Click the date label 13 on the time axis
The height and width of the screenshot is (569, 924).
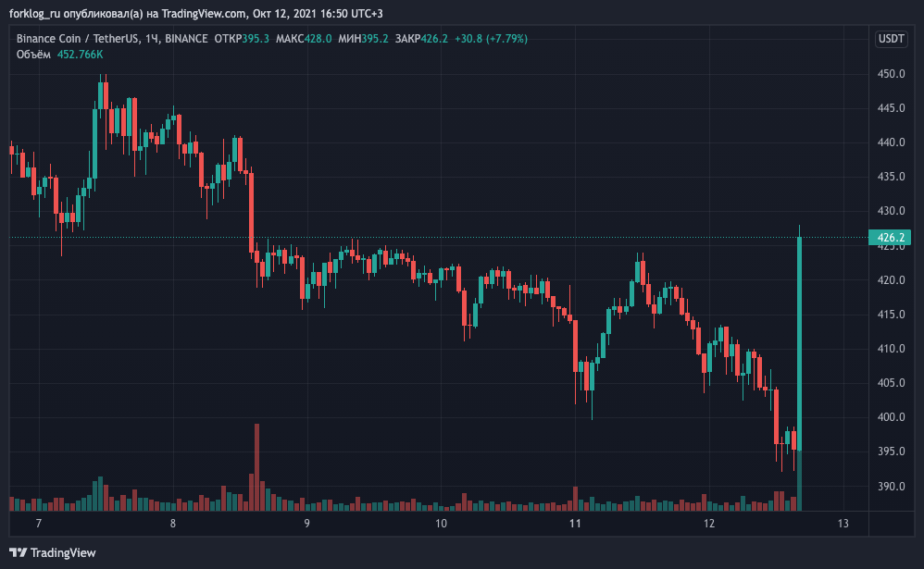(x=843, y=523)
